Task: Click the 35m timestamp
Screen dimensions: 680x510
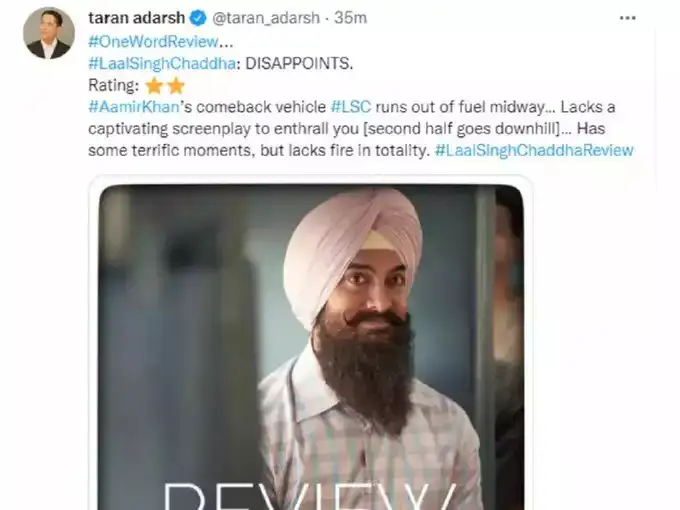Action: click(350, 18)
